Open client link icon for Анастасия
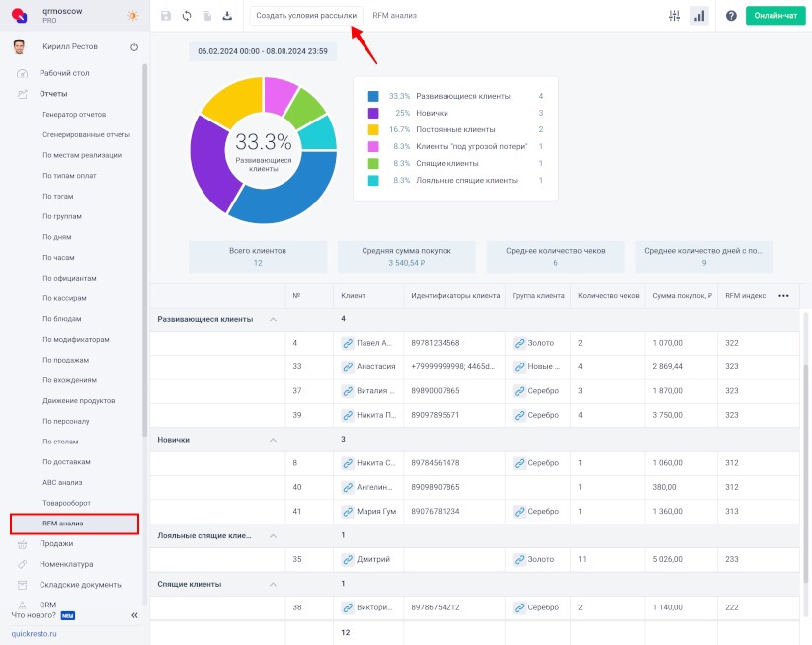 click(348, 366)
